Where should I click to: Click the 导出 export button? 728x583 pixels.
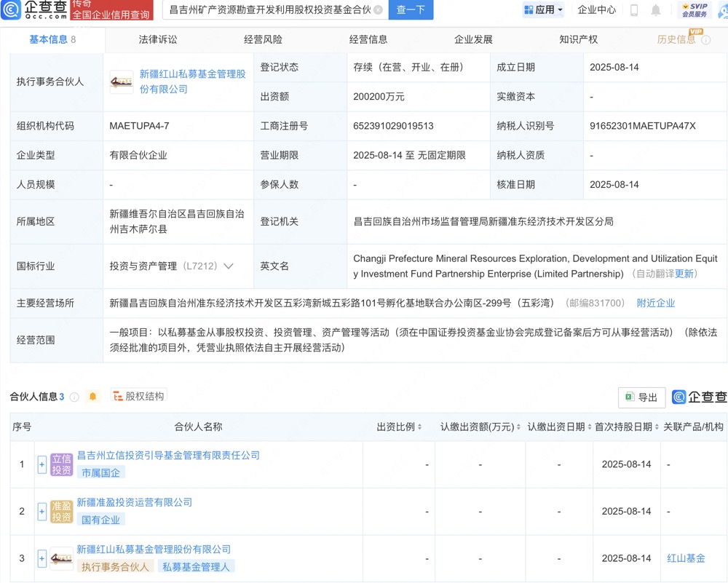click(x=642, y=397)
